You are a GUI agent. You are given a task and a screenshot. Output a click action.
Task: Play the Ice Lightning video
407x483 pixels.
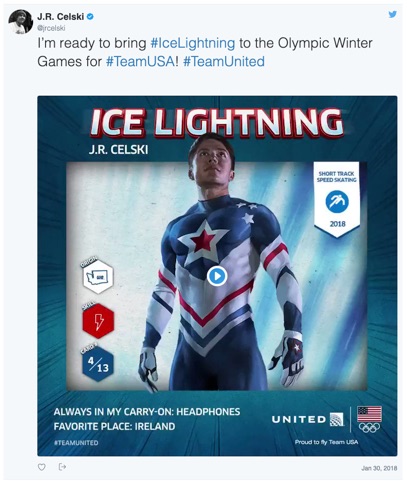(x=217, y=276)
